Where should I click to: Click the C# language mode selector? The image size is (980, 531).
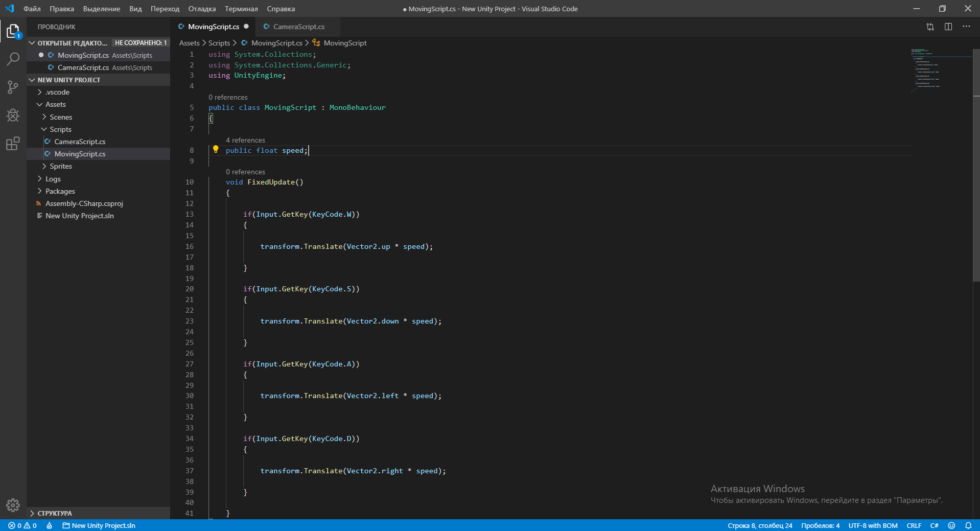[x=934, y=525]
